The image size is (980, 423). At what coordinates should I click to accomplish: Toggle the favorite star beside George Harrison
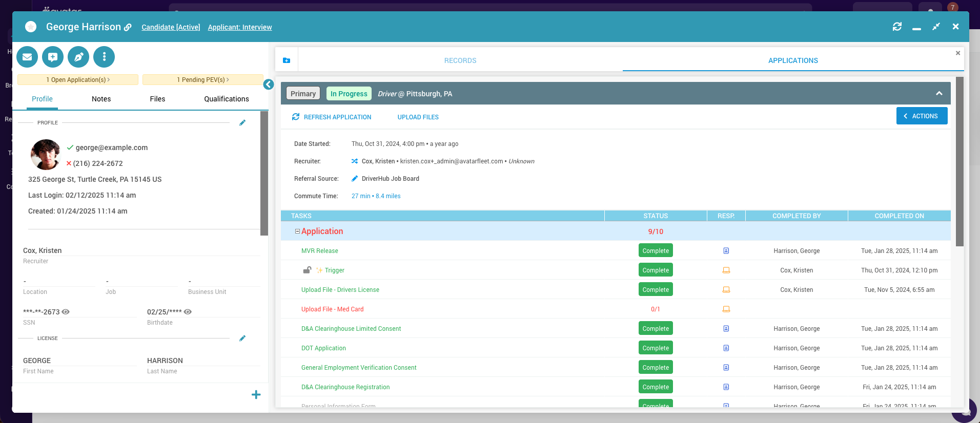pos(31,27)
